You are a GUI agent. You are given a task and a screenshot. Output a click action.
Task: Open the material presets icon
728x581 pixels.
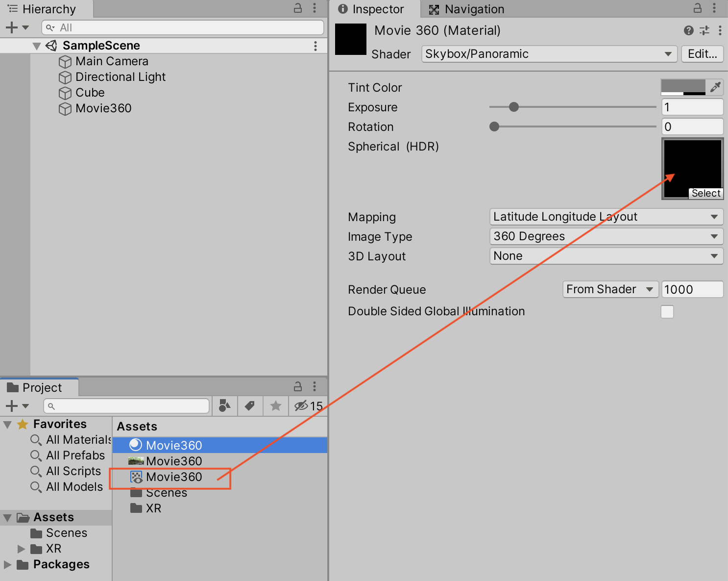click(x=704, y=30)
